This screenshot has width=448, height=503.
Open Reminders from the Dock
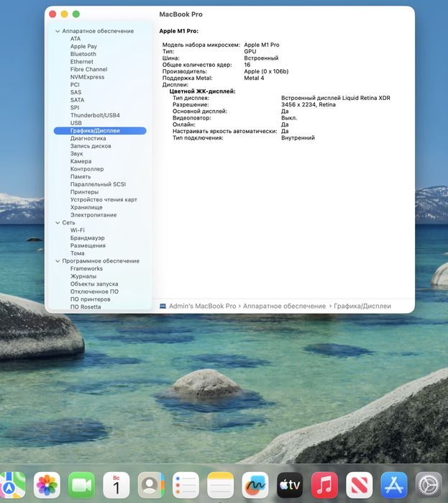[x=186, y=485]
